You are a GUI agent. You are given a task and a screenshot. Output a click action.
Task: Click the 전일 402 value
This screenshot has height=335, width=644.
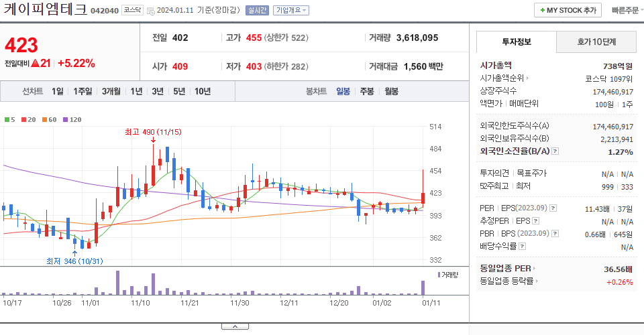pos(180,38)
